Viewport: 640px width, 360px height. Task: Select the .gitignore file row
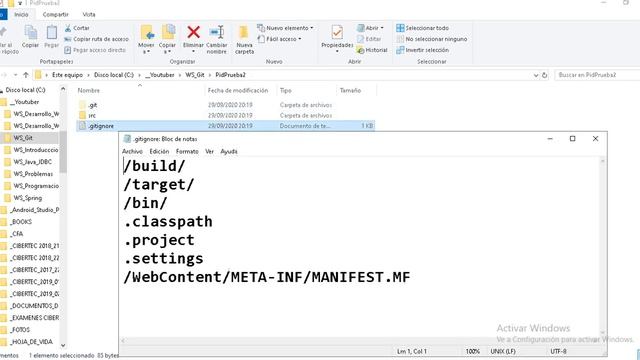(225, 126)
